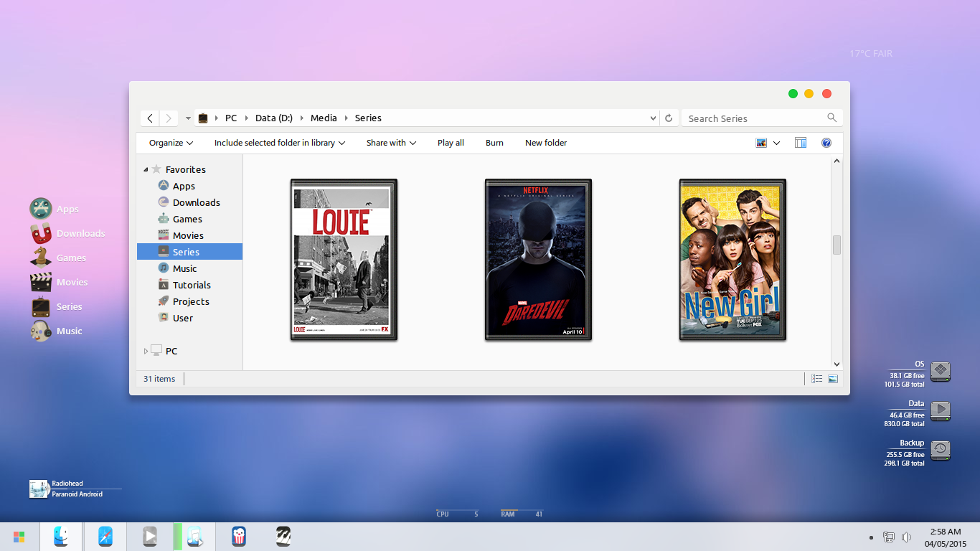
Task: Click the OS drive icon widget
Action: [x=941, y=371]
